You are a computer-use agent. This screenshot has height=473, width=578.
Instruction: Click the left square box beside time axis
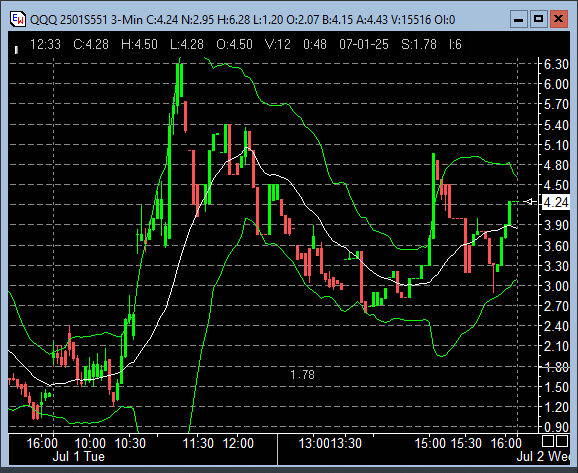point(548,441)
